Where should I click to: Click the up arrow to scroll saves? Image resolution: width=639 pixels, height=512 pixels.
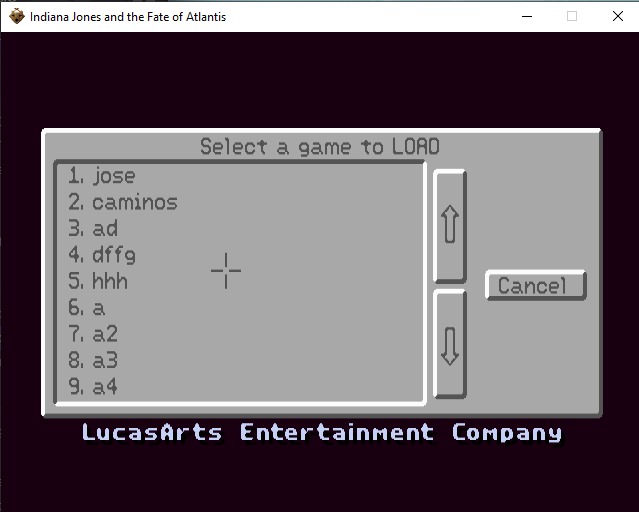coord(450,226)
